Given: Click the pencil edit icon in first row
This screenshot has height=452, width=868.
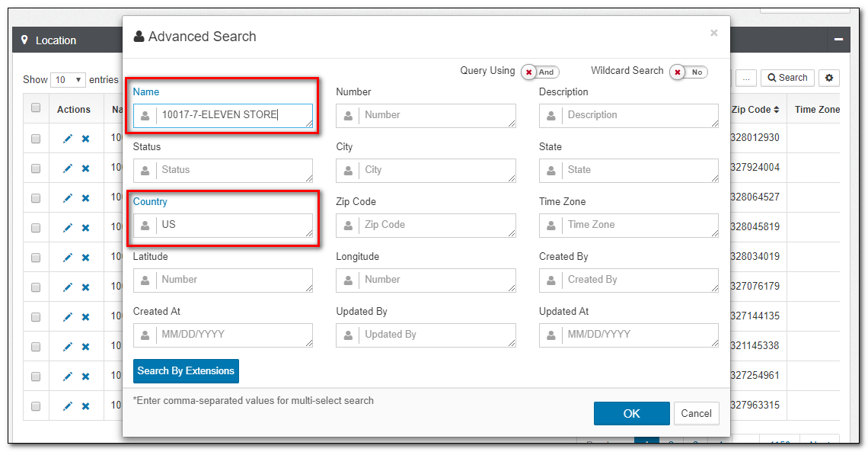Looking at the screenshot, I should pyautogui.click(x=68, y=139).
